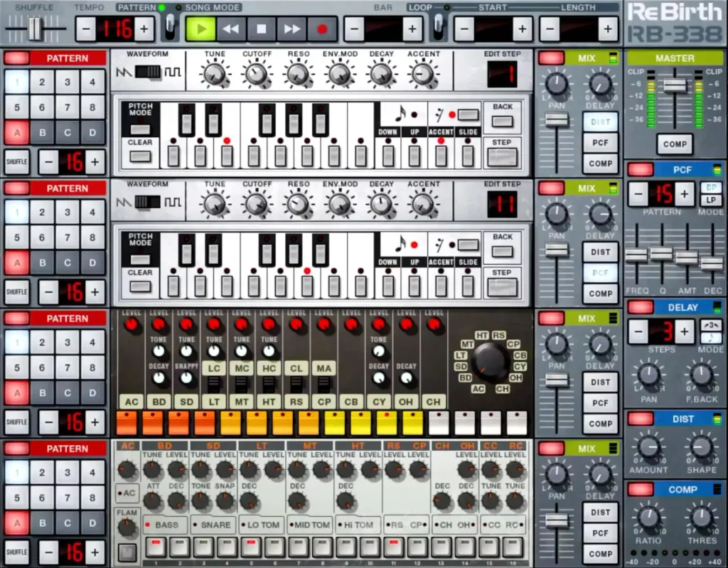The image size is (728, 568).
Task: Enable DIST on first synth mixer
Action: 600,122
